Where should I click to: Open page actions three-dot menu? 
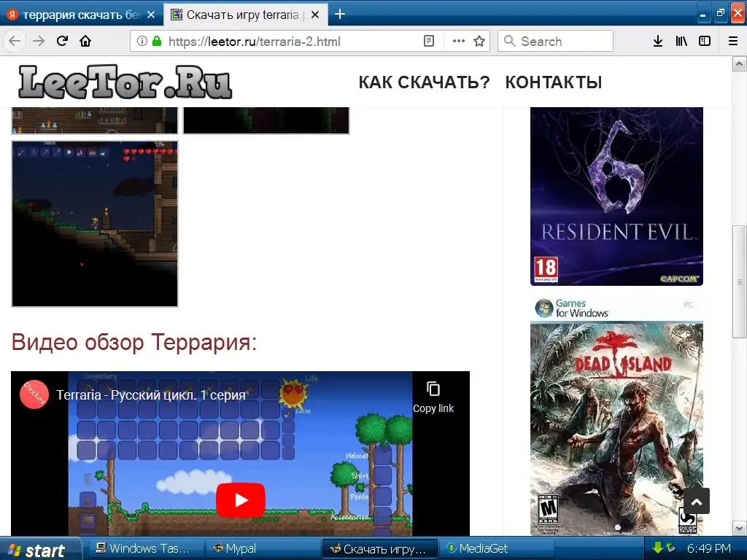(459, 41)
